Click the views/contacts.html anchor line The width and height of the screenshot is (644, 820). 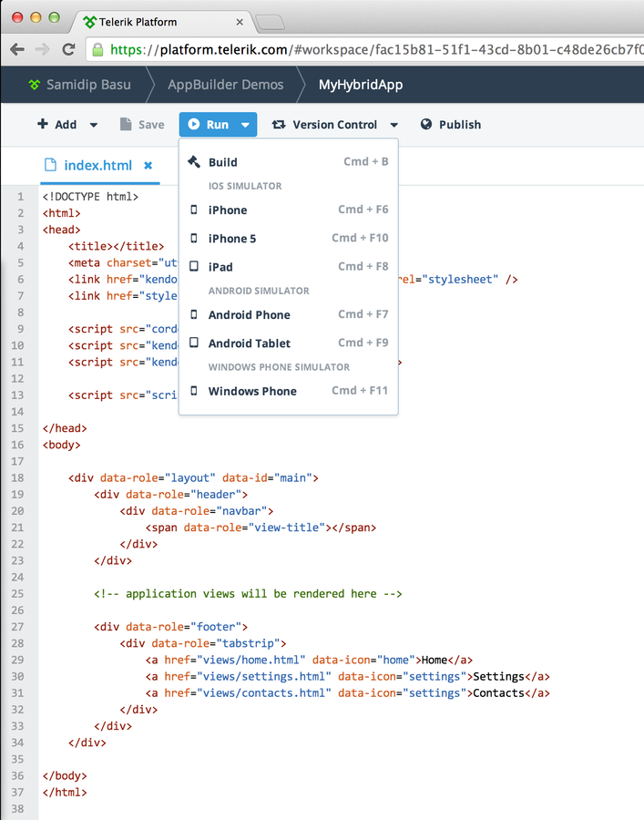point(348,693)
